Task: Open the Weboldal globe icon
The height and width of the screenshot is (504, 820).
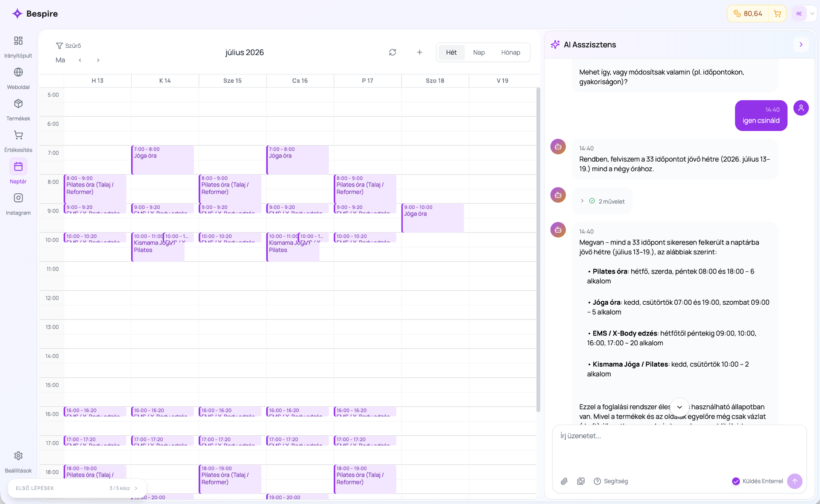Action: pos(18,72)
